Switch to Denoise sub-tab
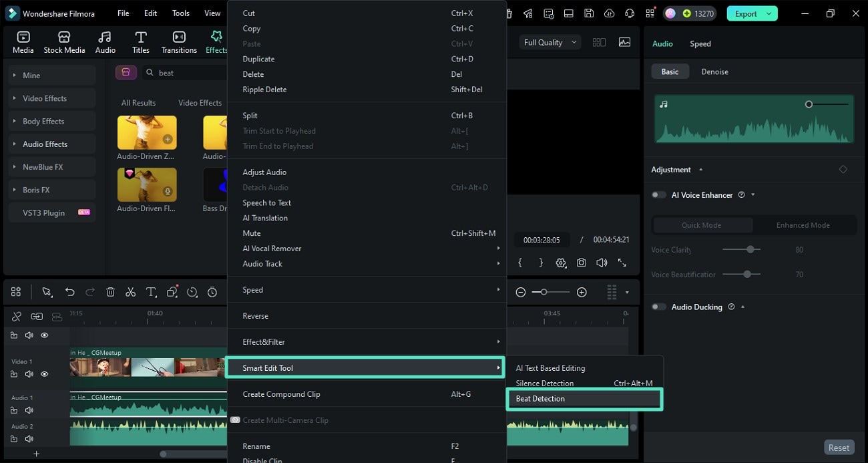Viewport: 868px width, 463px height. click(x=714, y=71)
